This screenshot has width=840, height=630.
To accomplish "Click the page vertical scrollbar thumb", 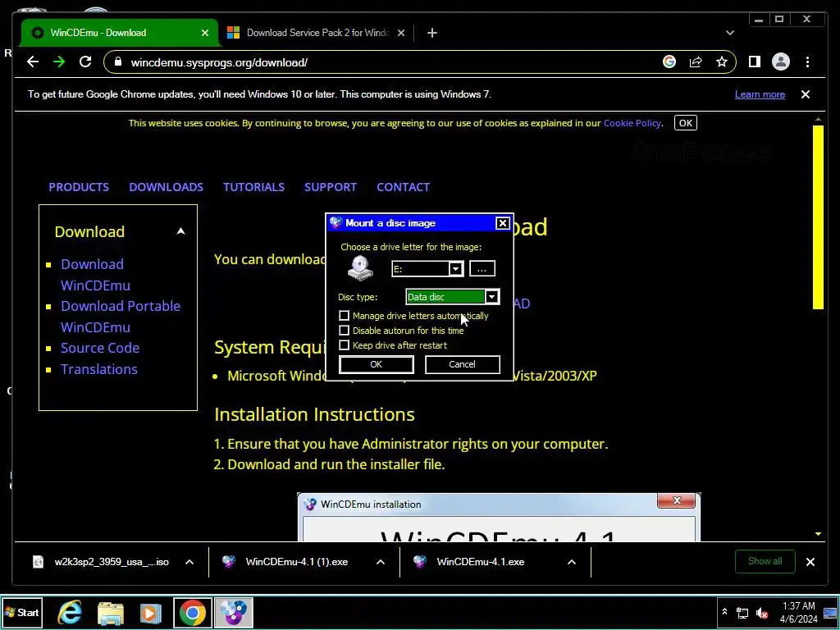I will coord(818,217).
